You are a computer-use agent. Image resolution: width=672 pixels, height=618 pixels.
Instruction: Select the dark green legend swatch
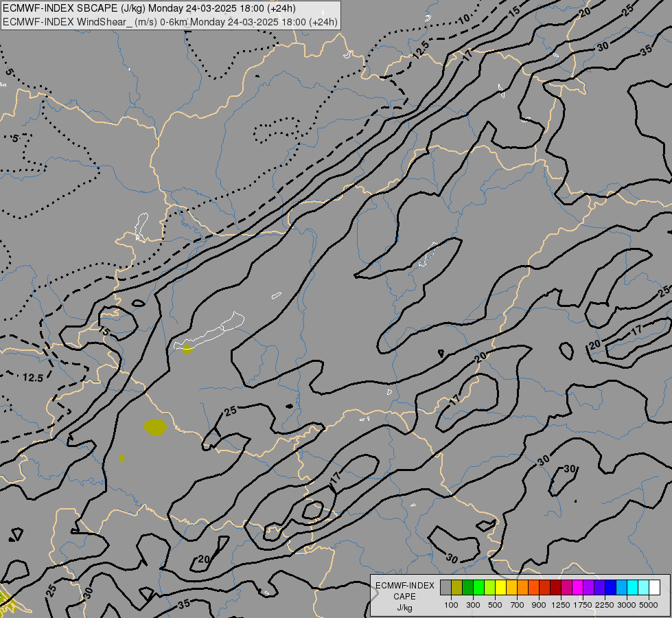coord(467,587)
